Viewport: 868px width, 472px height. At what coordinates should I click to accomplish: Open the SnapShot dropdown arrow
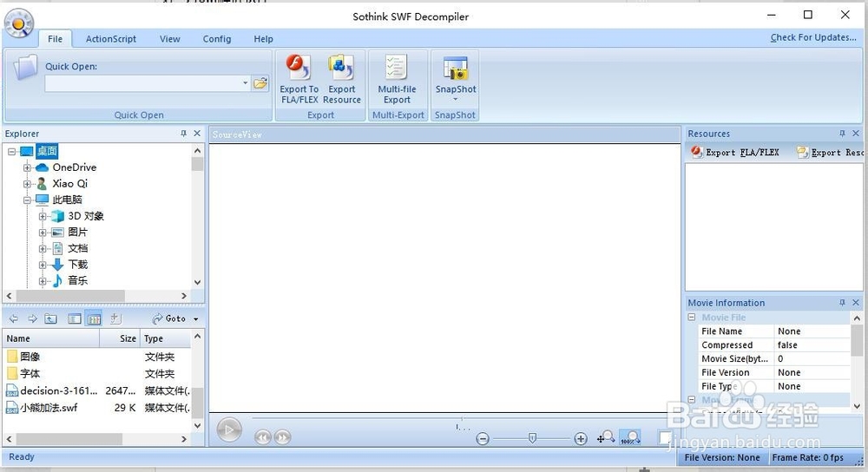tap(455, 100)
